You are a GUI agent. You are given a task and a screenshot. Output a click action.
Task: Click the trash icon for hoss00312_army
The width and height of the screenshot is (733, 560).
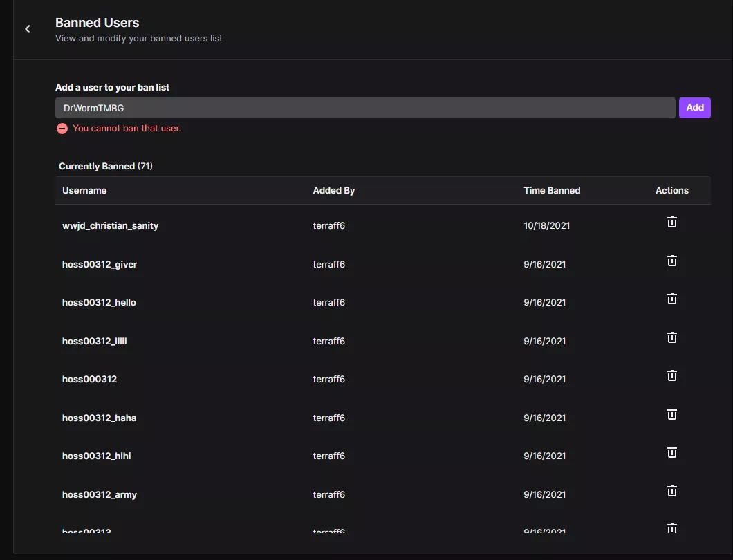click(x=671, y=491)
